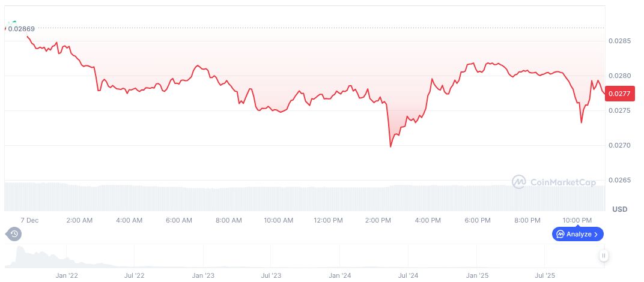Select Jul '25 on the overview timeline
Image resolution: width=644 pixels, height=282 pixels.
545,276
